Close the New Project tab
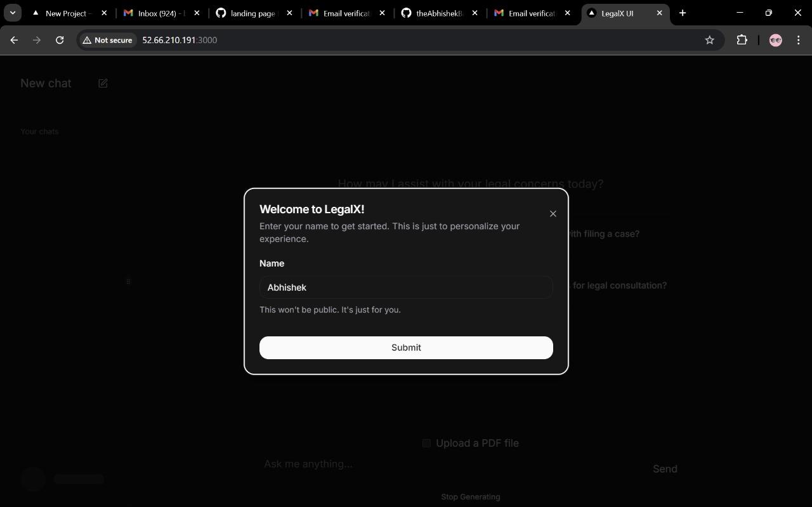The width and height of the screenshot is (812, 507). (x=104, y=13)
